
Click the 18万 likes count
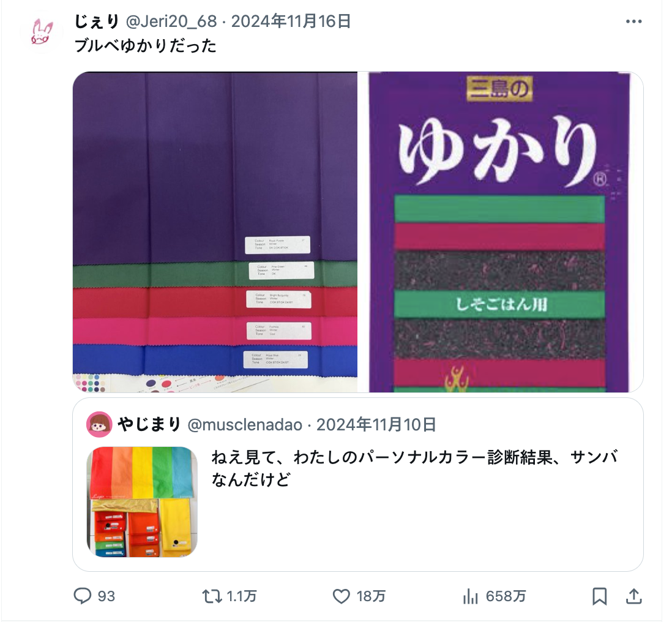371,596
